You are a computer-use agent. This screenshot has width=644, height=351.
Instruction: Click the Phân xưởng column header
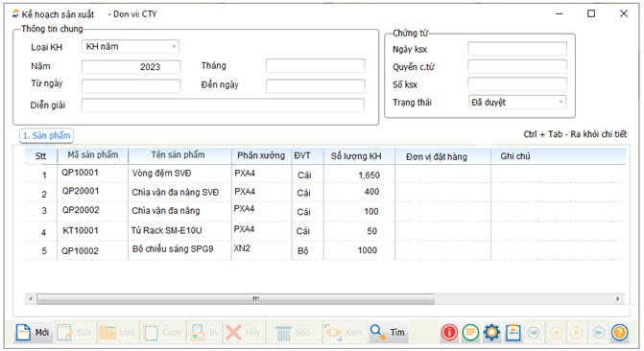[261, 155]
